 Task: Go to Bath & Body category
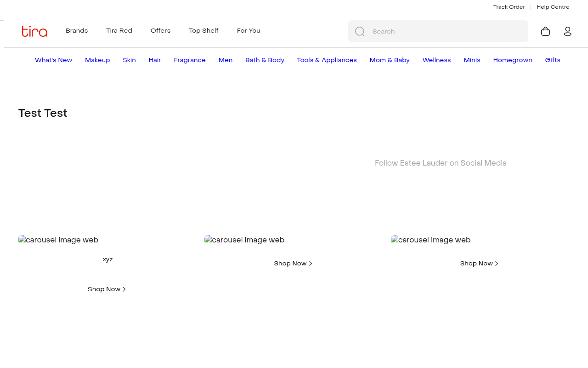[x=265, y=60]
